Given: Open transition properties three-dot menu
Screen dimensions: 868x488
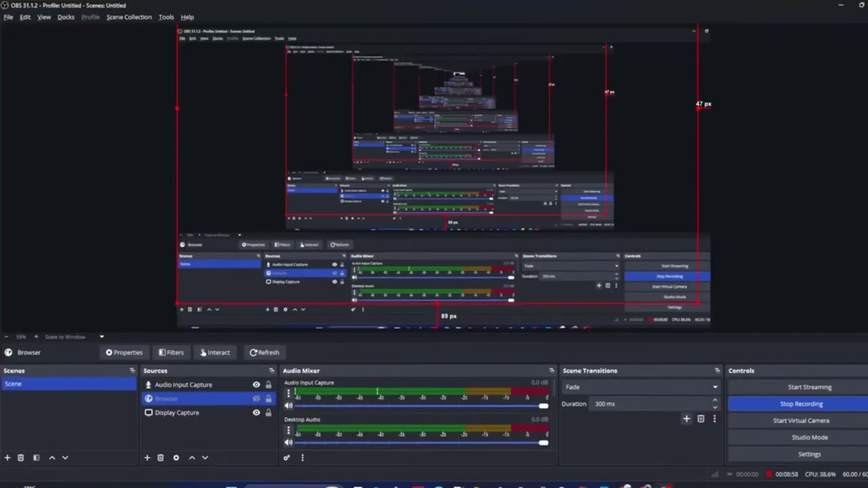Looking at the screenshot, I should coord(714,419).
